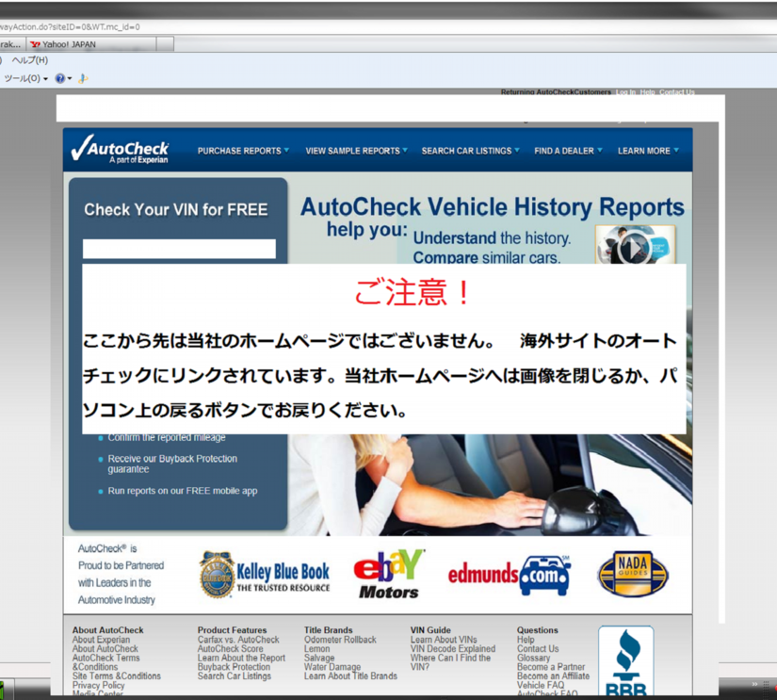Open Become a Partner link

tap(551, 667)
